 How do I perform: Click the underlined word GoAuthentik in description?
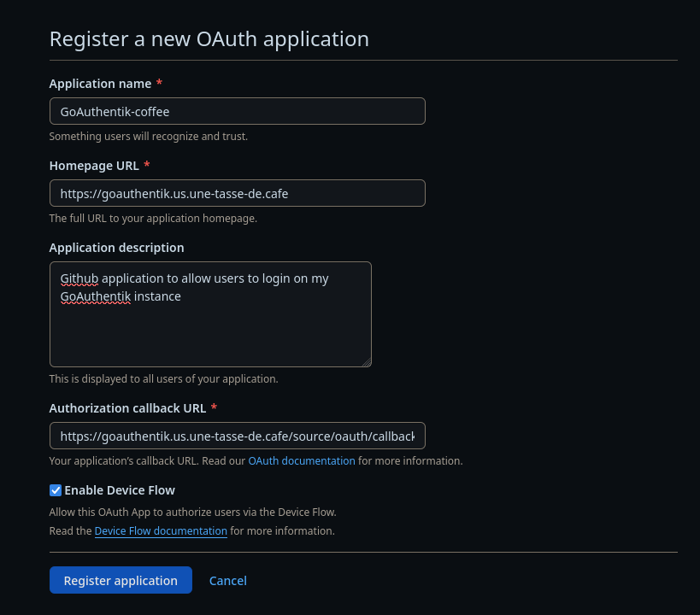96,296
